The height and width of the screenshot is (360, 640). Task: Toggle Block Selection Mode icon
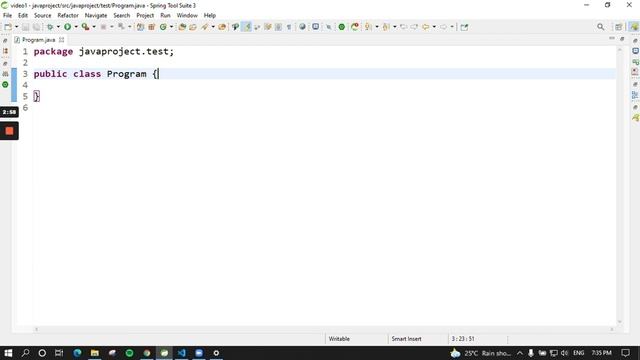tap(278, 27)
